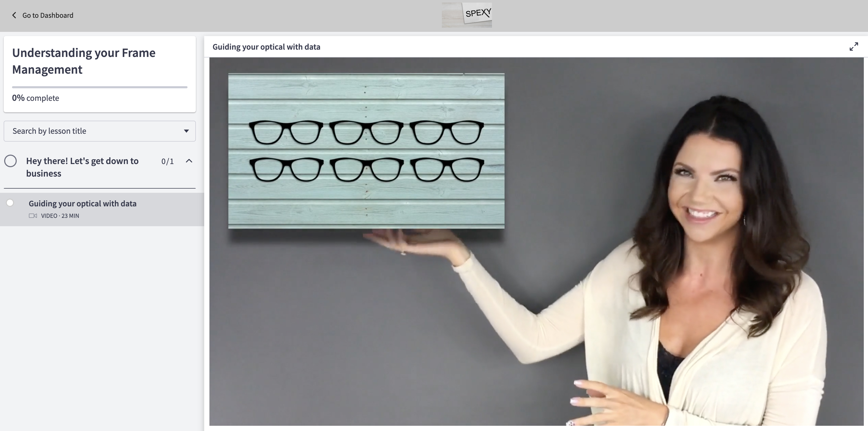Mark the Guiding your optical lesson circle
The width and height of the screenshot is (868, 431).
10,203
